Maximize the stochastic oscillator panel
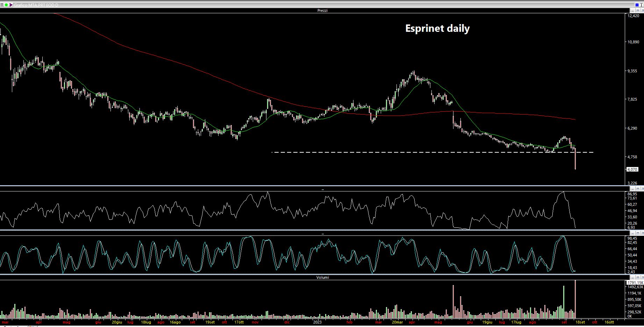 point(638,233)
